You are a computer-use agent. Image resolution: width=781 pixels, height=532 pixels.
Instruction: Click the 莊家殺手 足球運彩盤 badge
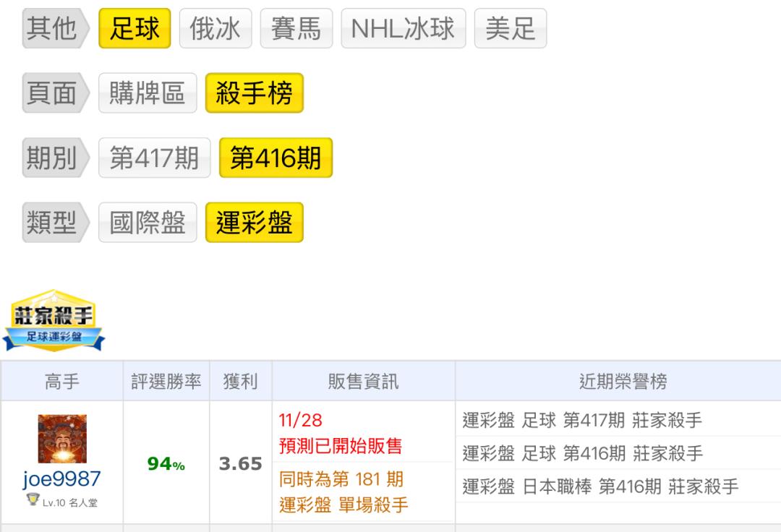pyautogui.click(x=54, y=321)
